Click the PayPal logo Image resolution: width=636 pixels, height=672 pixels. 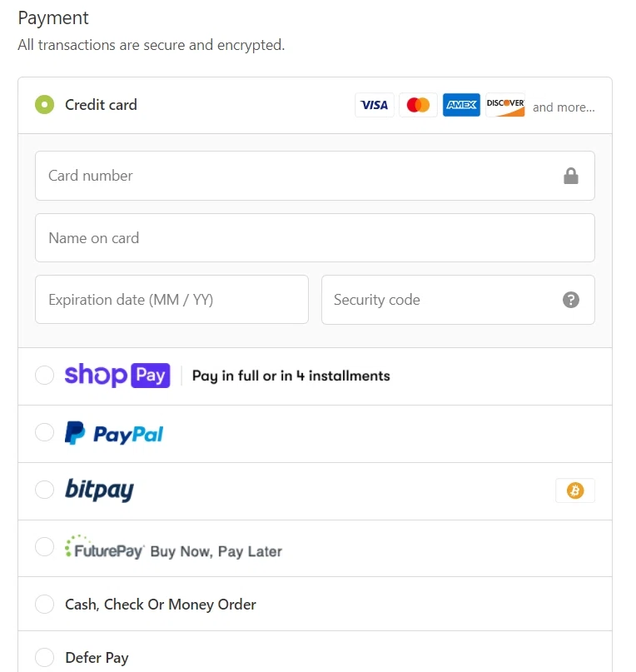click(114, 432)
